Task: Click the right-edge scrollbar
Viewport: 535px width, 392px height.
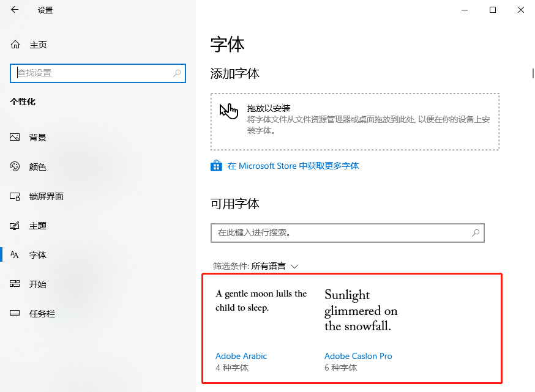Action: (532, 75)
